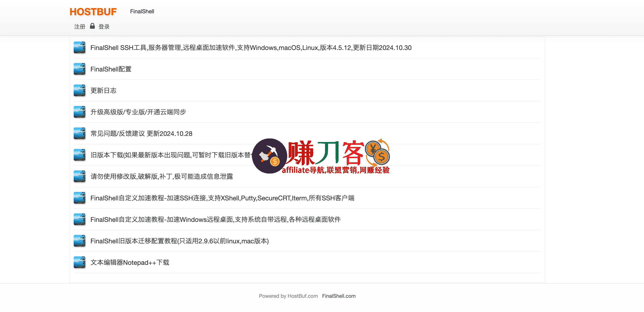644x312 pixels.
Task: Visit the HostBuf.com footer link
Action: point(302,296)
